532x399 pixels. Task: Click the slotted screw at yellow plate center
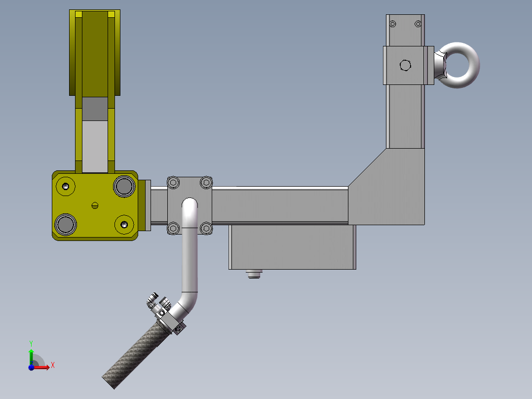pyautogui.click(x=95, y=205)
